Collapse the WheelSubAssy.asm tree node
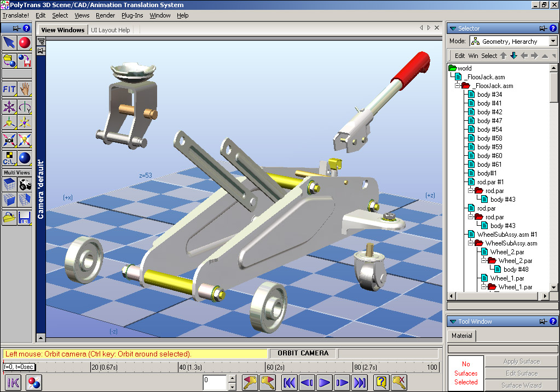This screenshot has height=392, width=560. pos(470,243)
